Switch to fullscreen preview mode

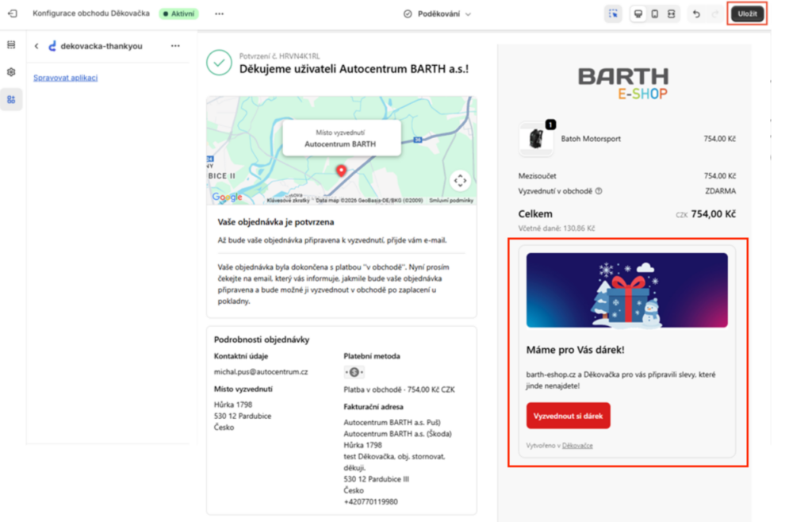pyautogui.click(x=671, y=14)
